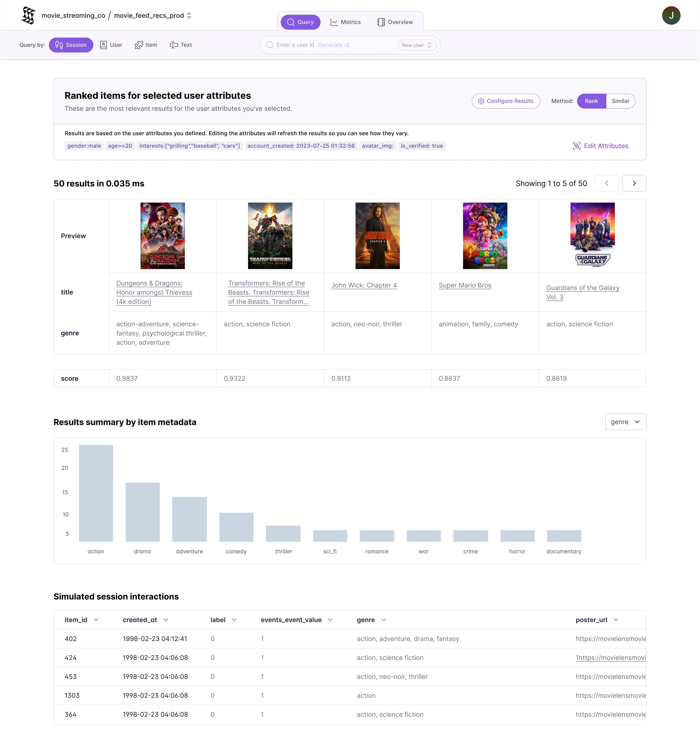700x747 pixels.
Task: Select table row with item_id 1303
Action: [x=350, y=695]
